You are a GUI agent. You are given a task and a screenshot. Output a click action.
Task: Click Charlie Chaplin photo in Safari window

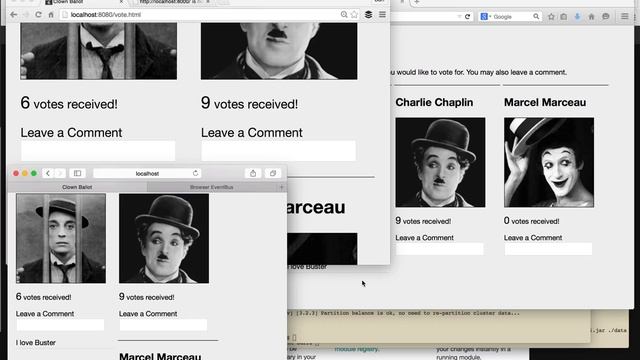click(x=164, y=238)
